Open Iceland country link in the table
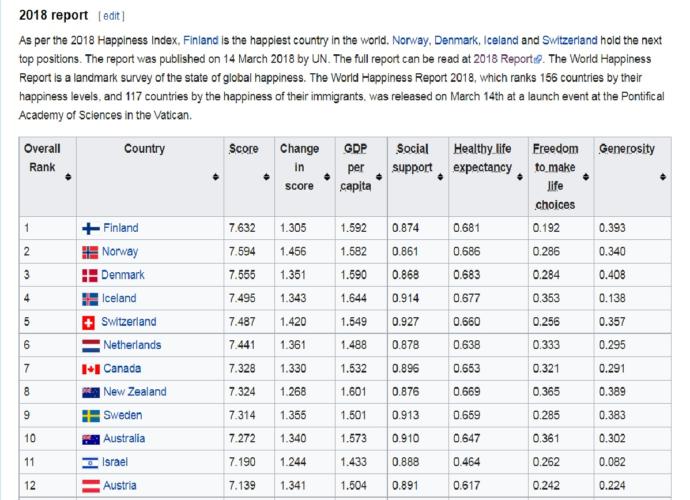690x500 pixels. (119, 298)
